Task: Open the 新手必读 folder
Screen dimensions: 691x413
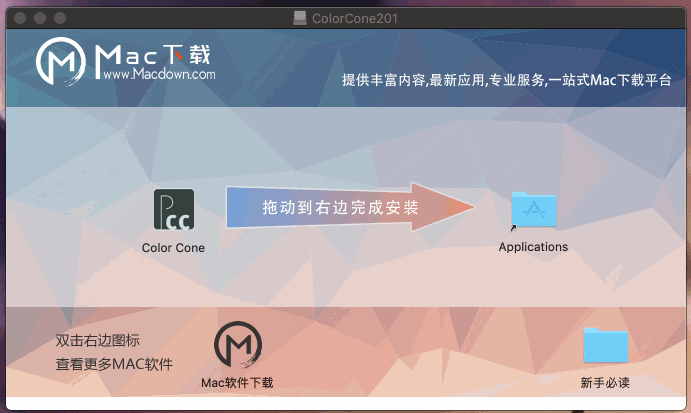Action: pyautogui.click(x=606, y=345)
